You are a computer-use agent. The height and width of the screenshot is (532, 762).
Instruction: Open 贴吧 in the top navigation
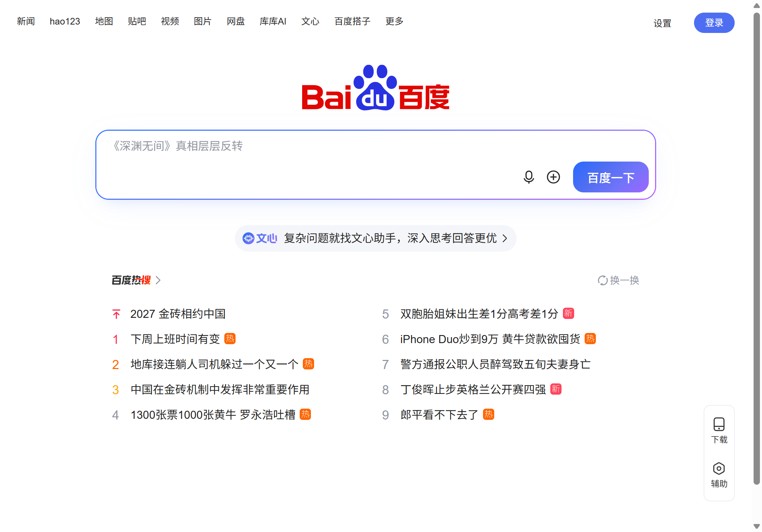tap(137, 21)
